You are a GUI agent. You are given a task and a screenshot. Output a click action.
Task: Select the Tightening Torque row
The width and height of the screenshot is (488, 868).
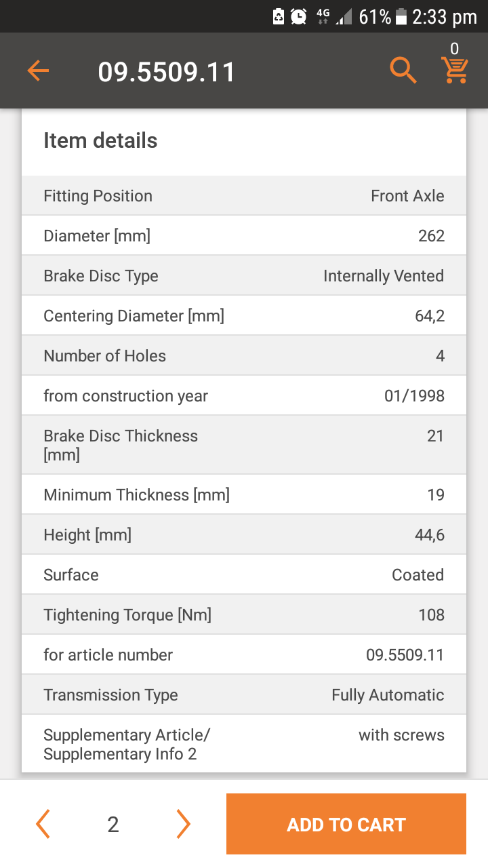click(x=244, y=615)
